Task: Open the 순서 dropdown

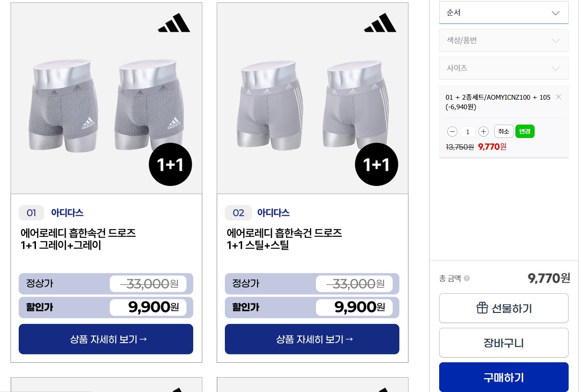Action: coord(503,13)
